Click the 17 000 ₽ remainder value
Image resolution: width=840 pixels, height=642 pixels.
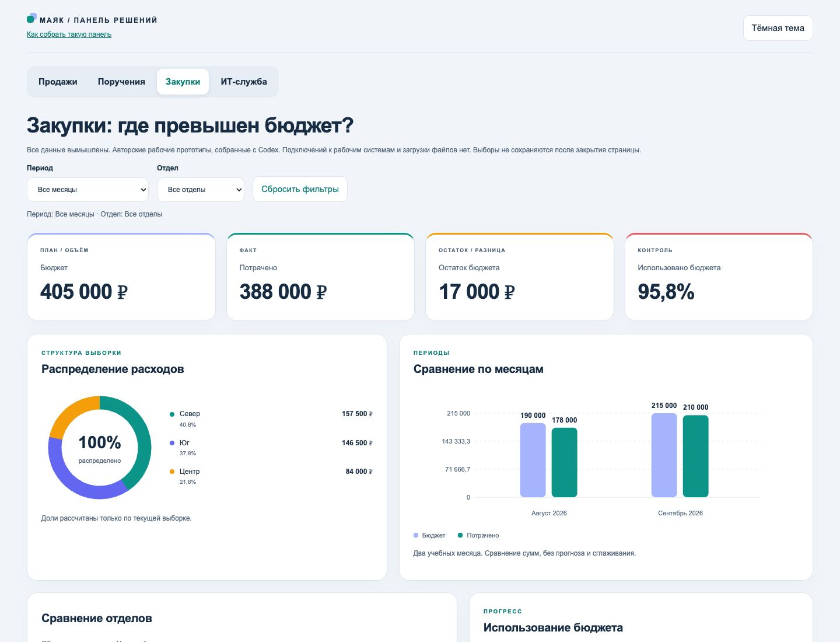point(477,292)
